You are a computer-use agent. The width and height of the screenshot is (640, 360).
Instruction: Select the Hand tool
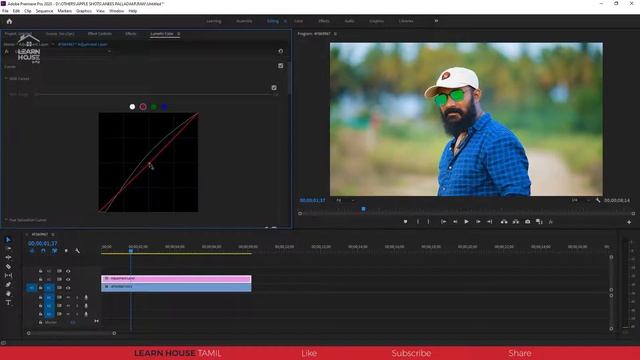[8, 293]
